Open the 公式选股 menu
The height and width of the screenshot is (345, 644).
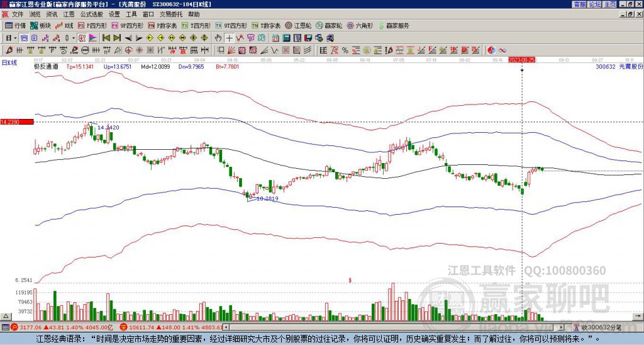pos(92,14)
